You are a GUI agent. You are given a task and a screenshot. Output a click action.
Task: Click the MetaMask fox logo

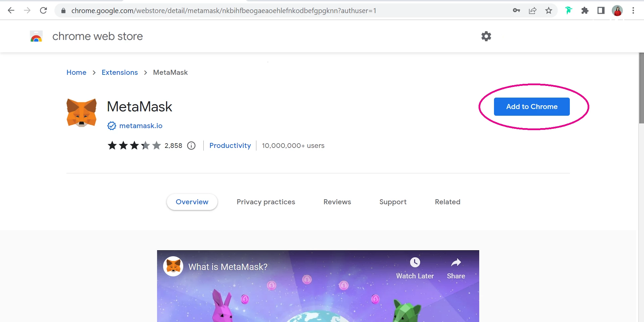82,113
